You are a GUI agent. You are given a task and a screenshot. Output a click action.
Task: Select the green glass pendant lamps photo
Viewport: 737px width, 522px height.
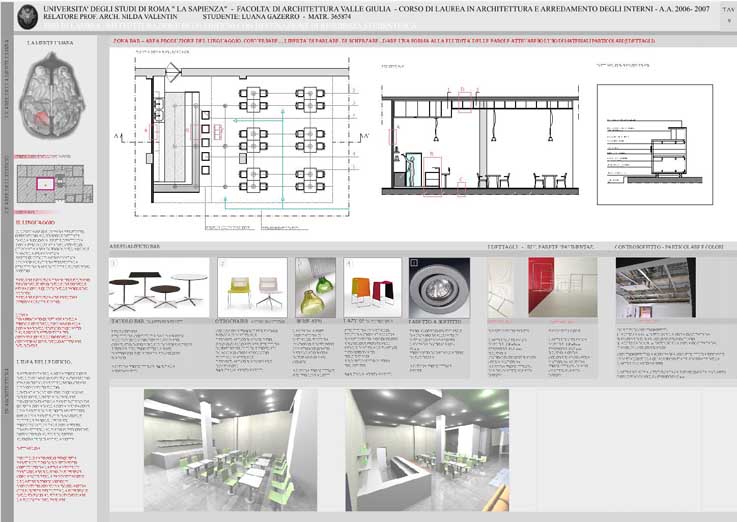(315, 287)
